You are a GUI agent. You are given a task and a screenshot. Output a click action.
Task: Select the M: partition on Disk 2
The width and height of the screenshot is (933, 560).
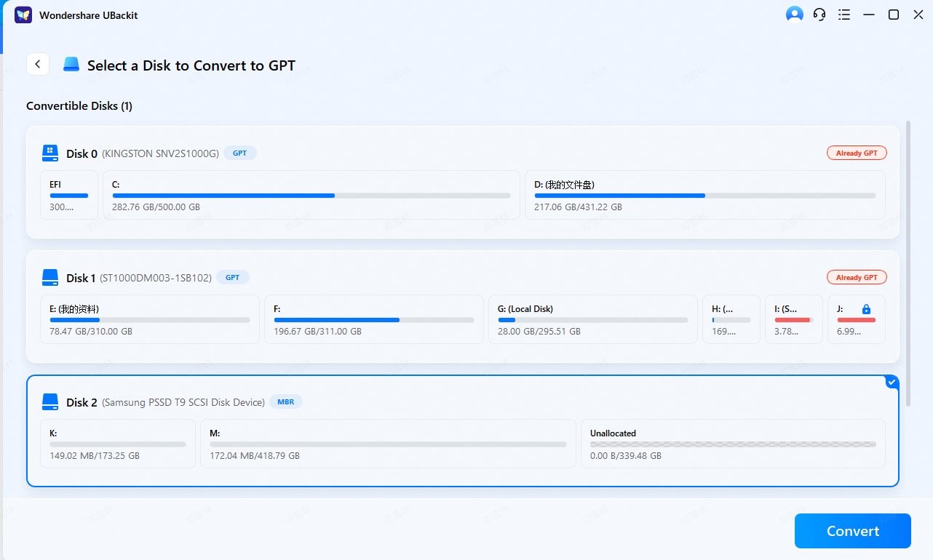(388, 443)
